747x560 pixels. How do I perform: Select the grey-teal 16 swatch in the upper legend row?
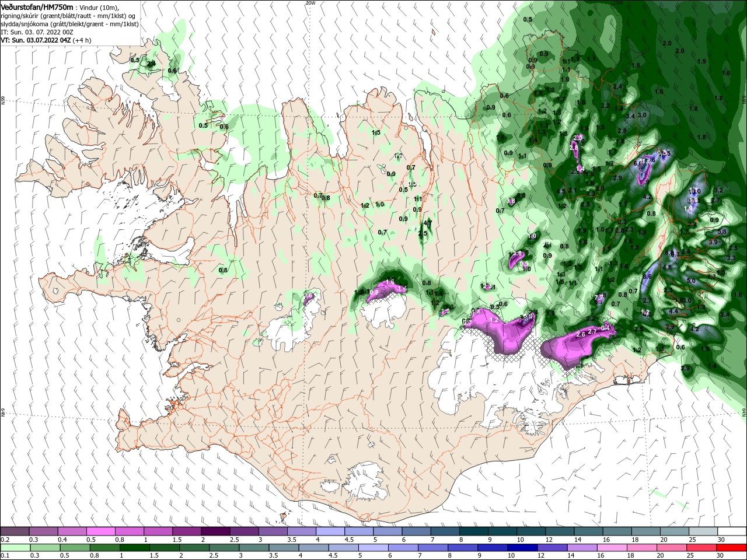point(617,531)
